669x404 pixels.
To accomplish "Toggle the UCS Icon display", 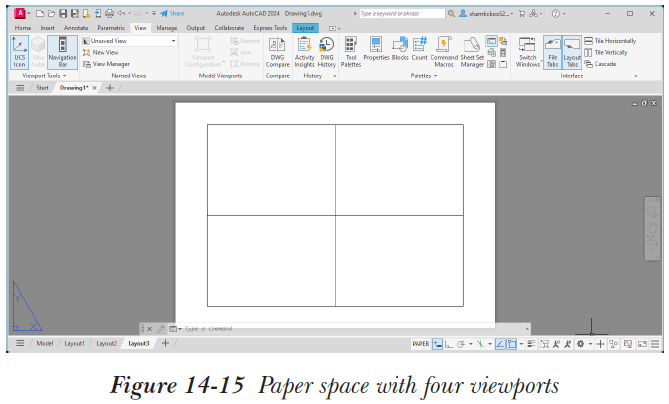I will pos(20,52).
